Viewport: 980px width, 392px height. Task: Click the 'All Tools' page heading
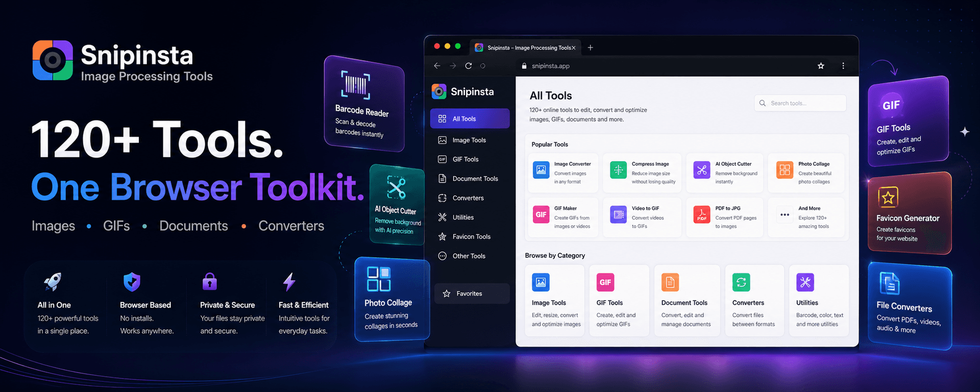pyautogui.click(x=551, y=95)
